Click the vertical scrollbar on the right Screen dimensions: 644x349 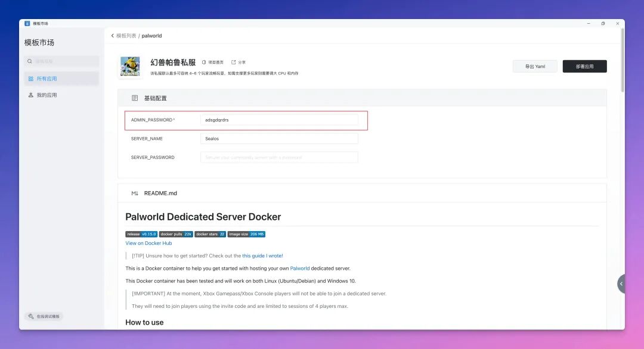[x=622, y=61]
